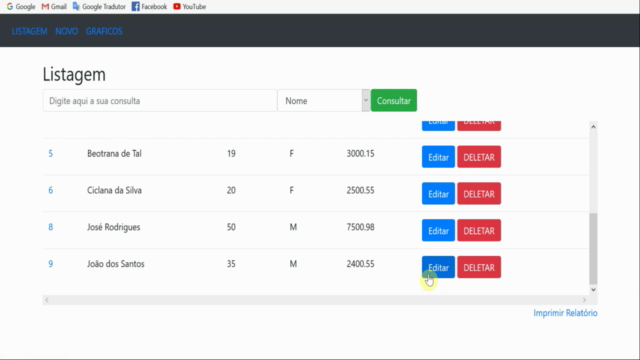
Task: Expand the Nome filter dropdown
Action: pos(324,100)
